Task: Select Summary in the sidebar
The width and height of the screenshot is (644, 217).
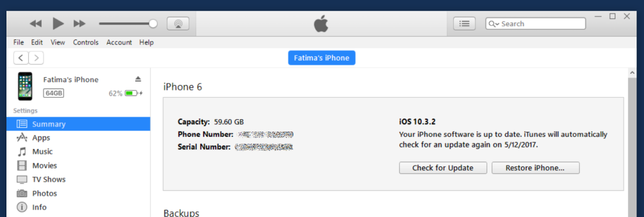Action: coord(78,124)
